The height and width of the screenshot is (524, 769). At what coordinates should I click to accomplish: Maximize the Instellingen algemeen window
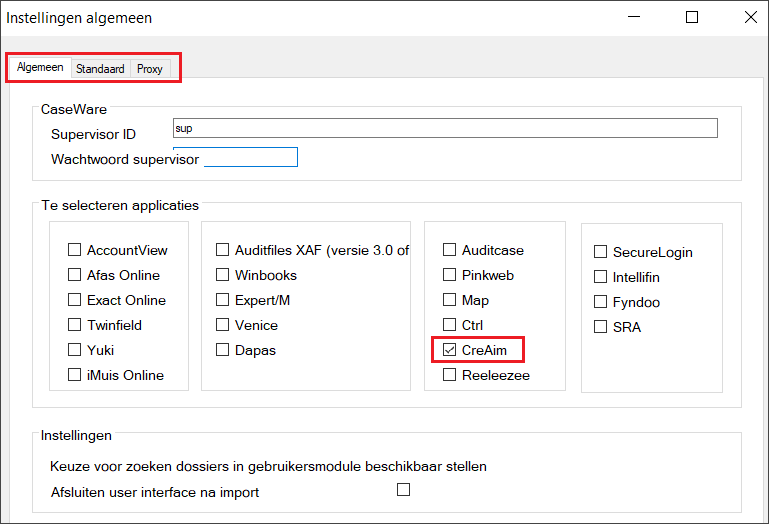692,17
